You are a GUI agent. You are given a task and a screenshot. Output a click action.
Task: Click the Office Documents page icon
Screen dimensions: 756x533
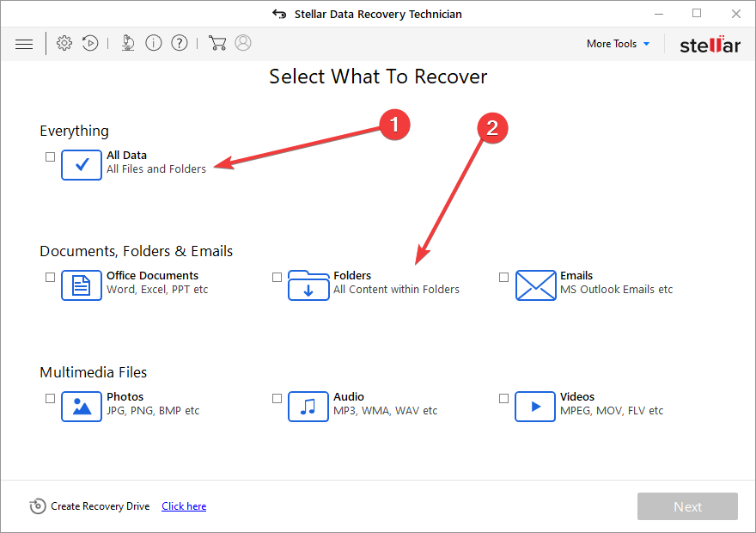click(x=82, y=285)
